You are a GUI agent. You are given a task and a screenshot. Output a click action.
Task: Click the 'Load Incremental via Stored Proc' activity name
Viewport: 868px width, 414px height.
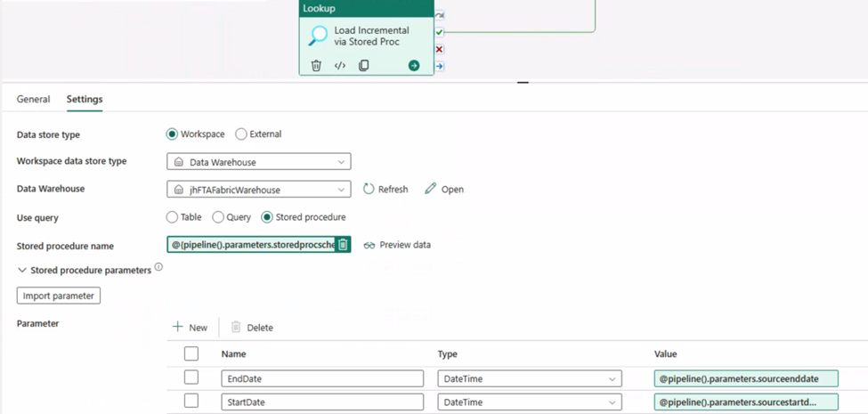pos(371,36)
